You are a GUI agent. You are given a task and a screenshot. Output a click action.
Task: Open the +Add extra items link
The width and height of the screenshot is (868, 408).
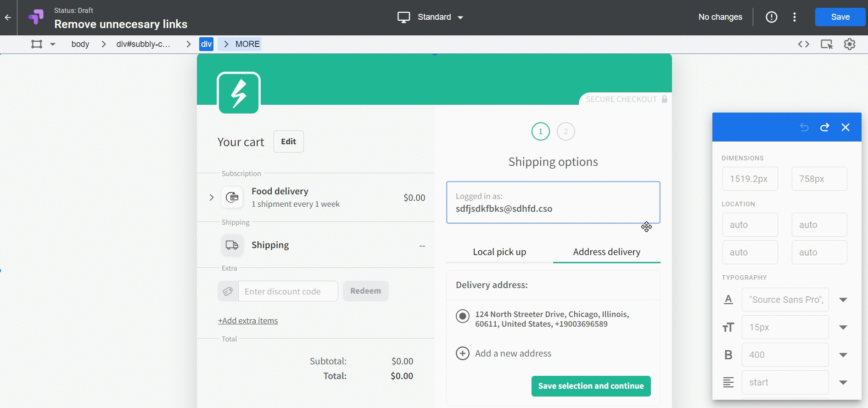tap(248, 321)
